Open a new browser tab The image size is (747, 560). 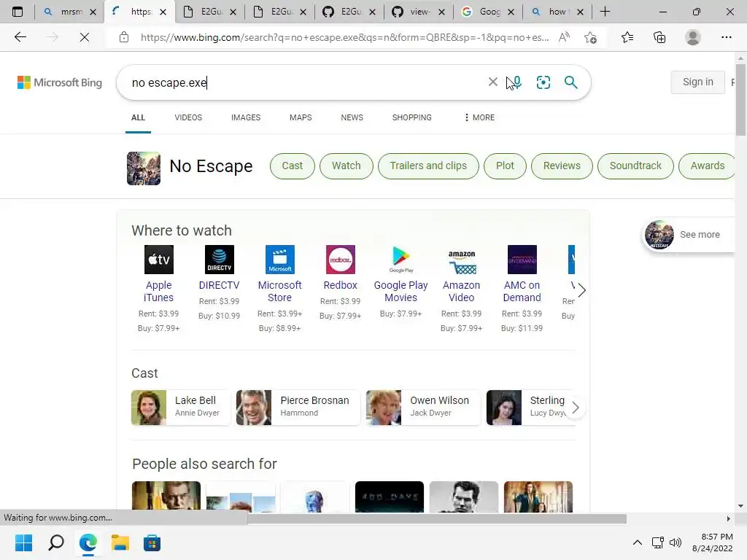tap(605, 12)
